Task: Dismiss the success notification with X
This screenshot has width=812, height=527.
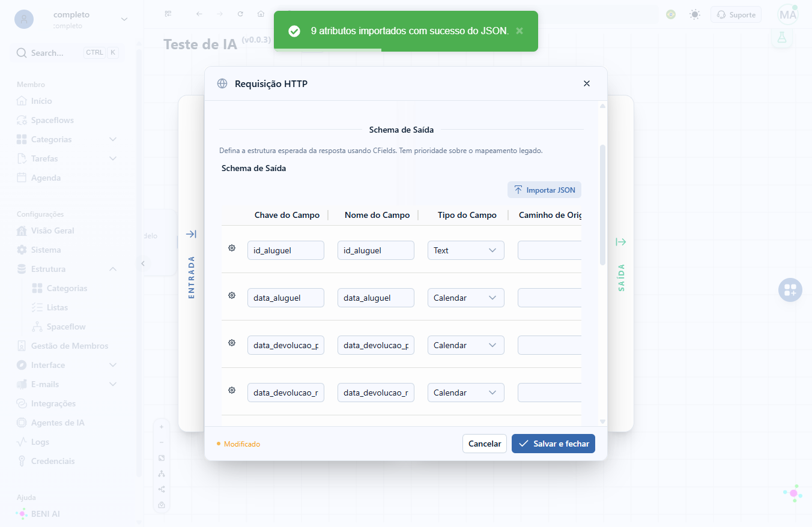Action: click(520, 31)
